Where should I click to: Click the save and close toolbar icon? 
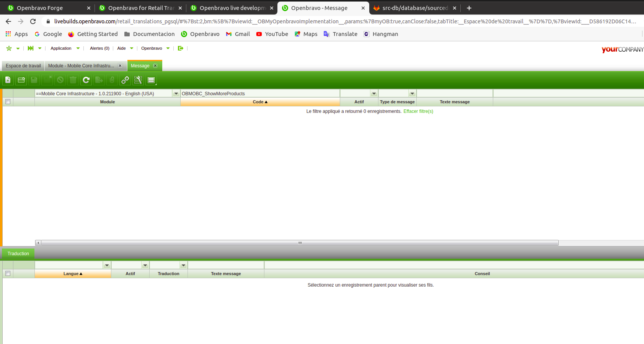47,80
